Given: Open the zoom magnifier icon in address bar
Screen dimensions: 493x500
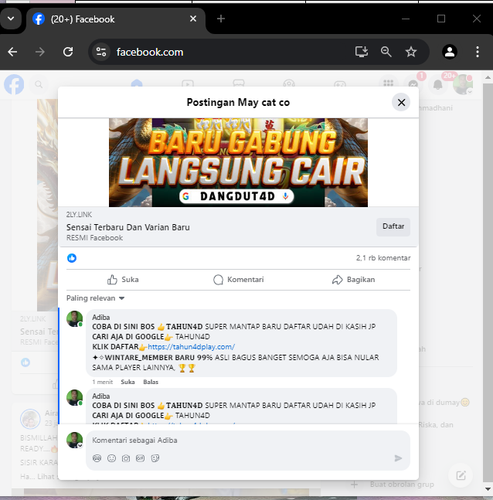Looking at the screenshot, I should 386,52.
